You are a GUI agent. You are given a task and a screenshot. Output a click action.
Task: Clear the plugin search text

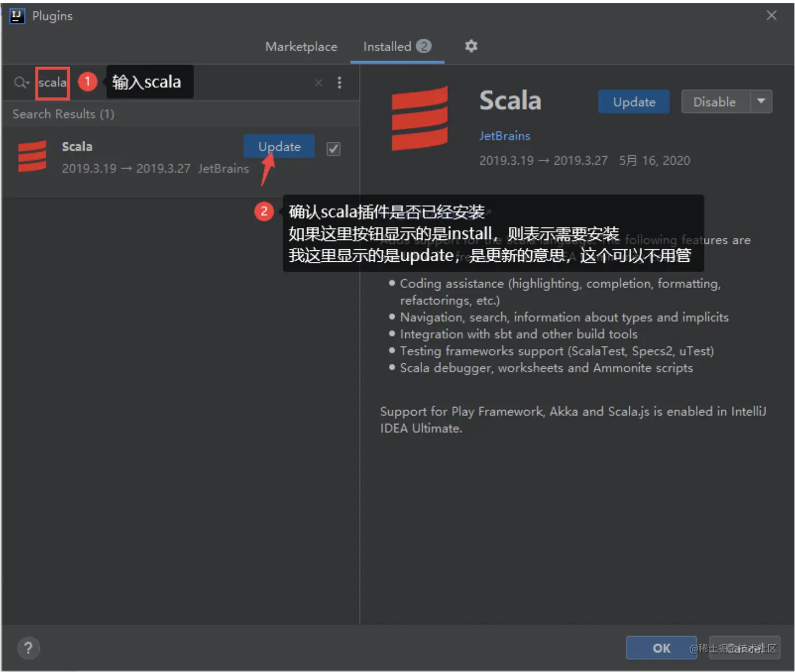[318, 82]
